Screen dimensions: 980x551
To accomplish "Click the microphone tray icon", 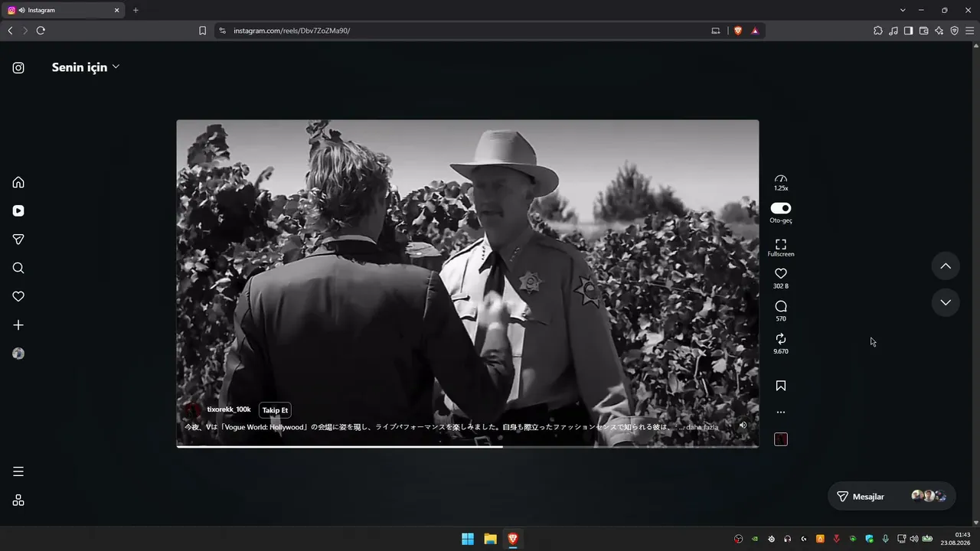I will tap(886, 539).
